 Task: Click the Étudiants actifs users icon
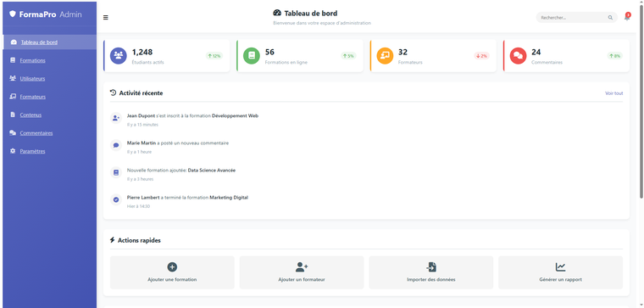click(119, 56)
